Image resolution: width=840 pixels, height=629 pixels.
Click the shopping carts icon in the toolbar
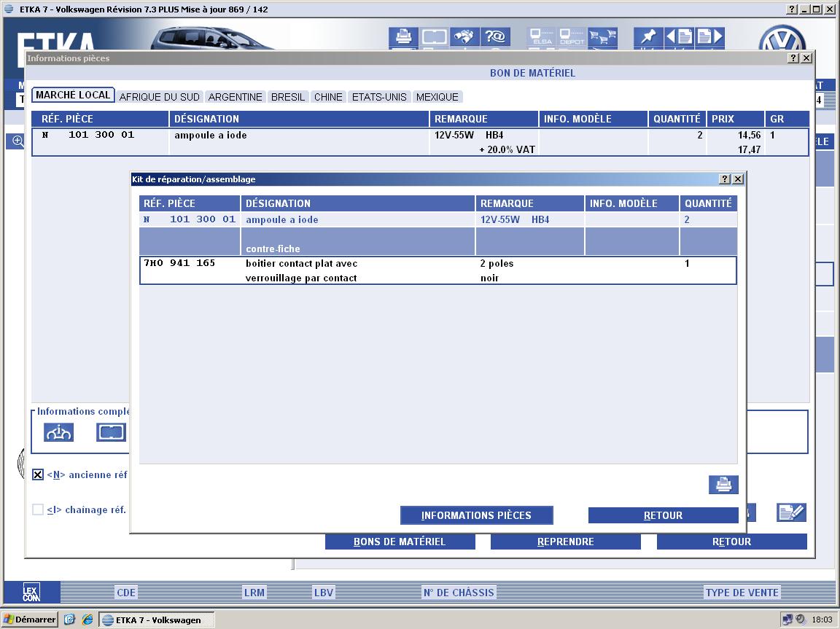(603, 37)
